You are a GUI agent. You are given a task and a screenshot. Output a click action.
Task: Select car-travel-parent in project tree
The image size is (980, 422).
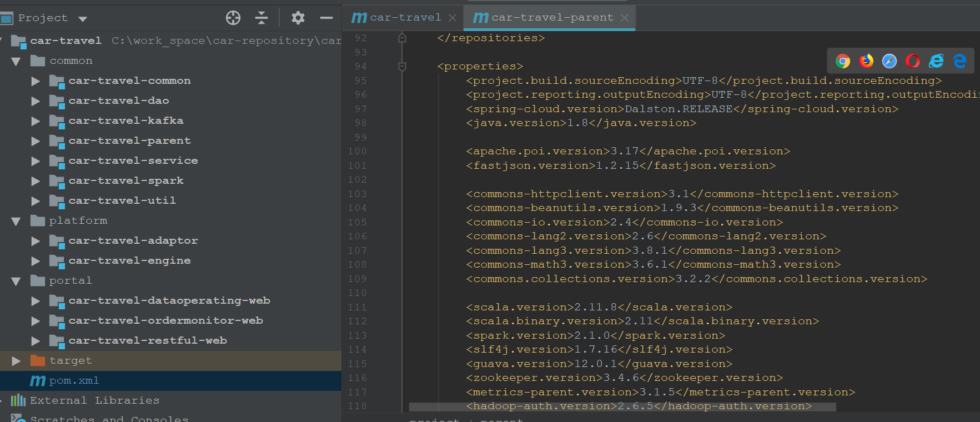coord(130,141)
